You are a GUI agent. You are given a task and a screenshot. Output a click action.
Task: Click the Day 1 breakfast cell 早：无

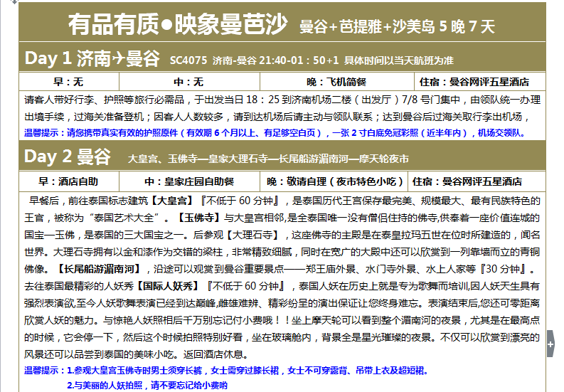pos(68,82)
